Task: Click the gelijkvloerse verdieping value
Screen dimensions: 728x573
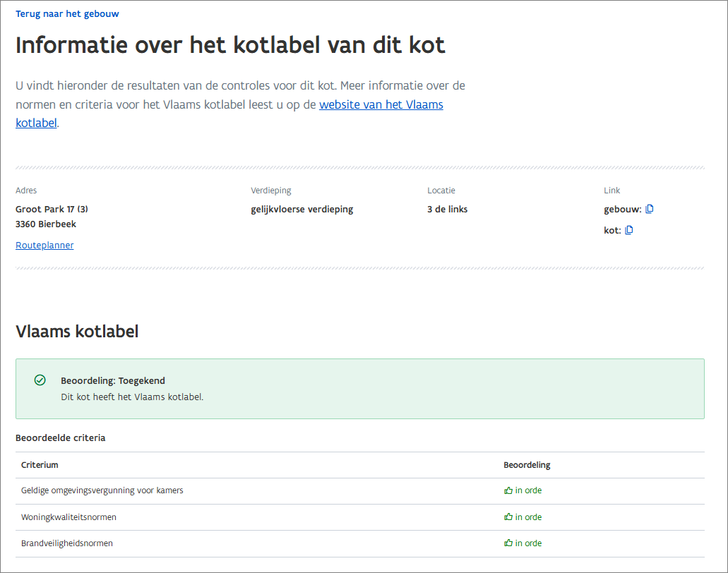Action: (x=302, y=210)
